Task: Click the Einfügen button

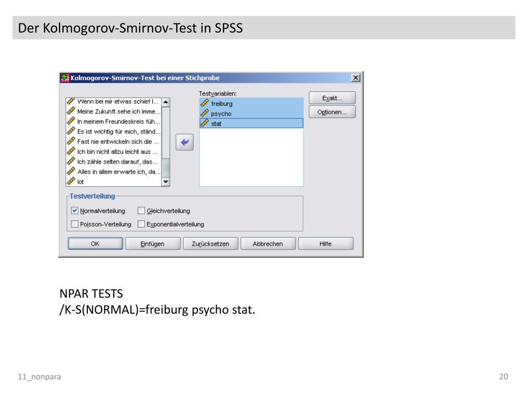Action: 153,244
